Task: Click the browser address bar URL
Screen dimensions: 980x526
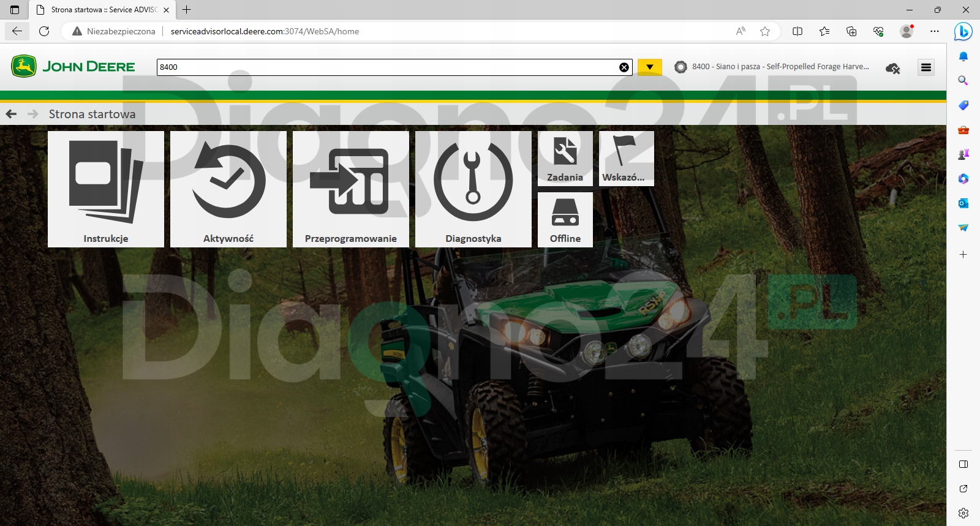Action: point(265,31)
